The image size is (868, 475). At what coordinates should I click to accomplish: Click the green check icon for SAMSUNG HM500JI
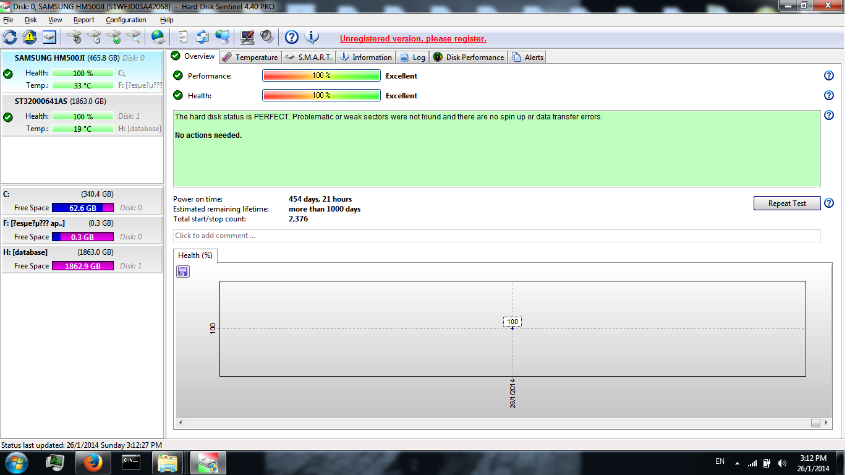click(x=8, y=74)
